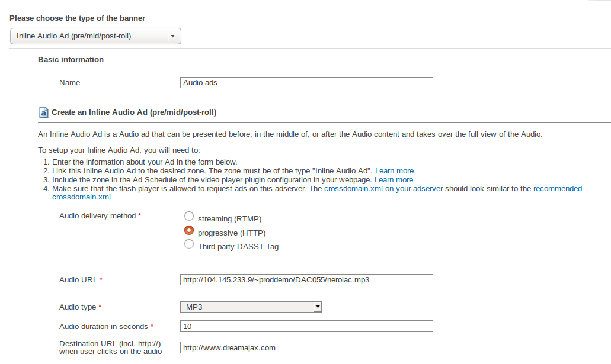Click the Audio delivery method label

pyautogui.click(x=98, y=216)
